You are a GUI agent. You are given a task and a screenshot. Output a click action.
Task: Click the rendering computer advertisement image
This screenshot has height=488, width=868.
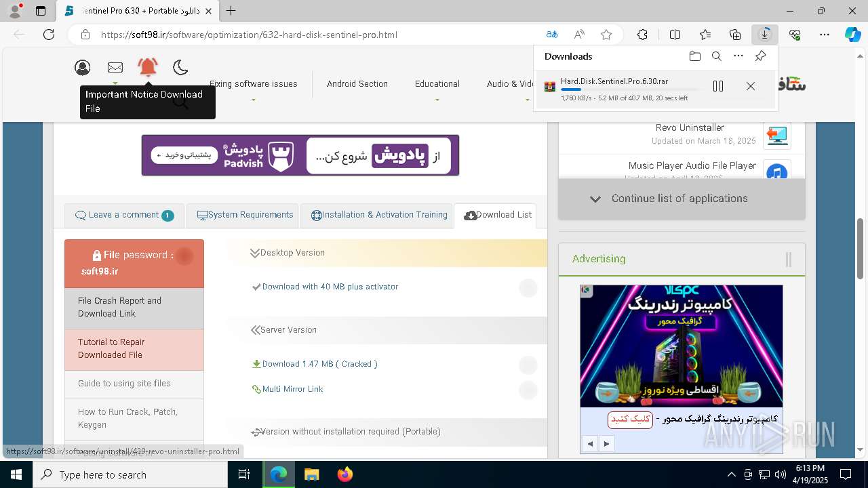point(682,346)
